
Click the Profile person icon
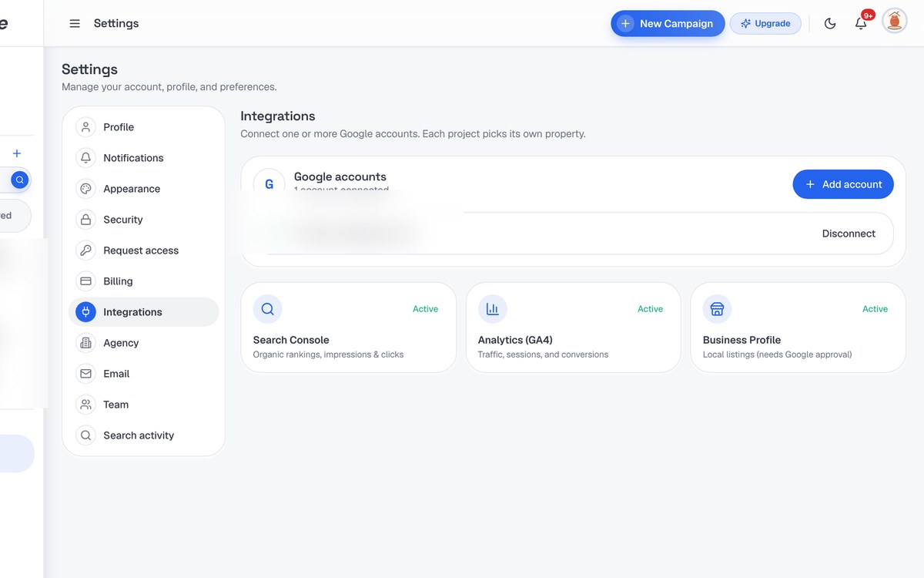pos(86,127)
